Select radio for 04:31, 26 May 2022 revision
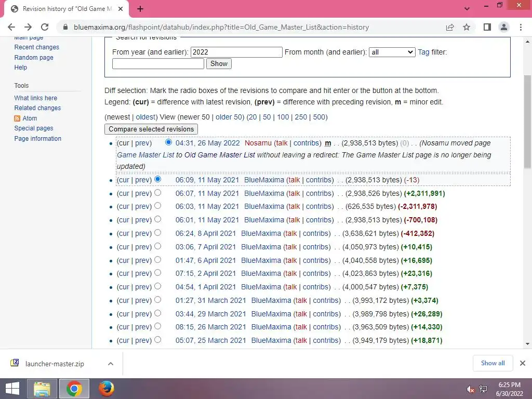This screenshot has width=532, height=399. pyautogui.click(x=168, y=142)
